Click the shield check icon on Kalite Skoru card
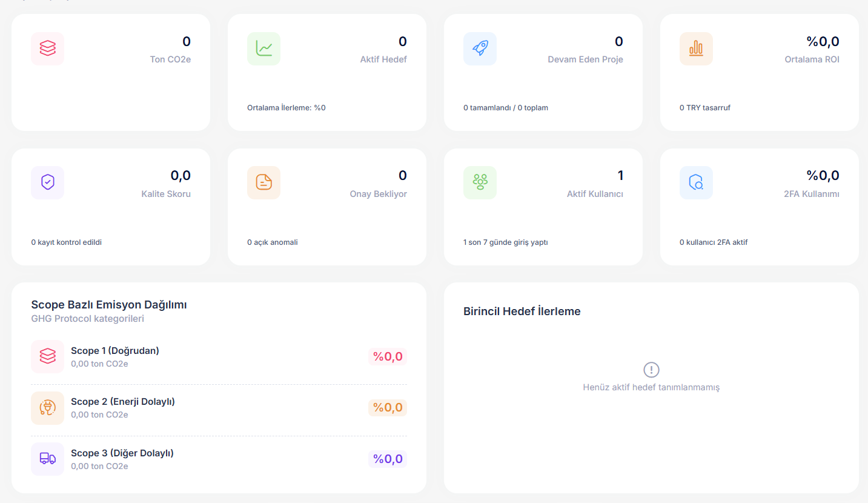Screen dimensions: 868x503 coord(47,182)
